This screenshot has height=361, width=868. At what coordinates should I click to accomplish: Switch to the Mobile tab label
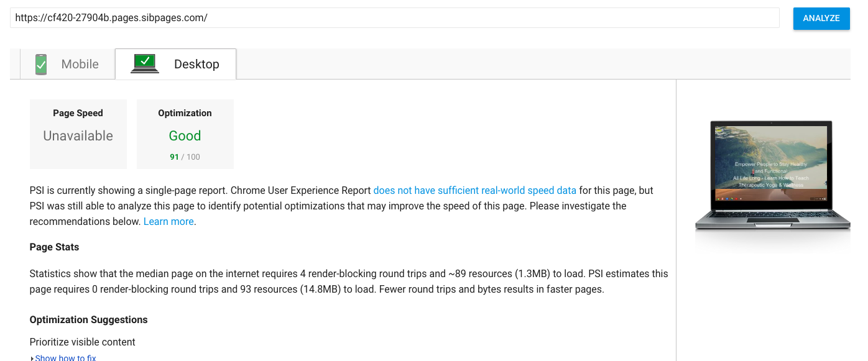(x=80, y=64)
